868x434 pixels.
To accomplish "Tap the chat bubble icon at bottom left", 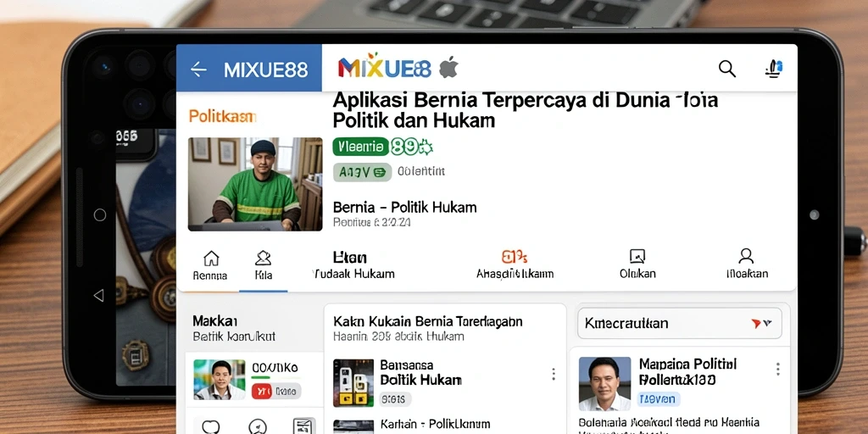I will pyautogui.click(x=211, y=426).
